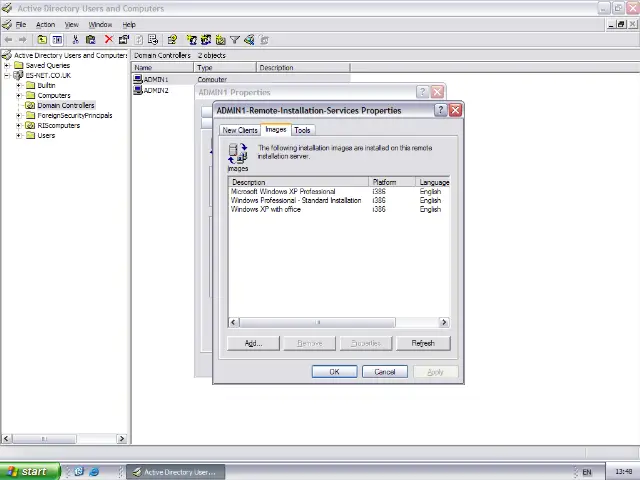Click the Help icon in the toolbar
The image size is (640, 480).
pyautogui.click(x=172, y=40)
